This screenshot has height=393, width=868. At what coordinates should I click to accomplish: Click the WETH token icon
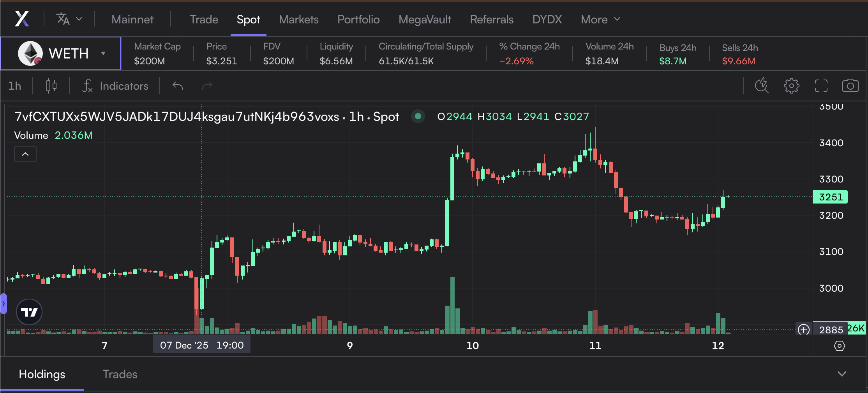pos(30,53)
